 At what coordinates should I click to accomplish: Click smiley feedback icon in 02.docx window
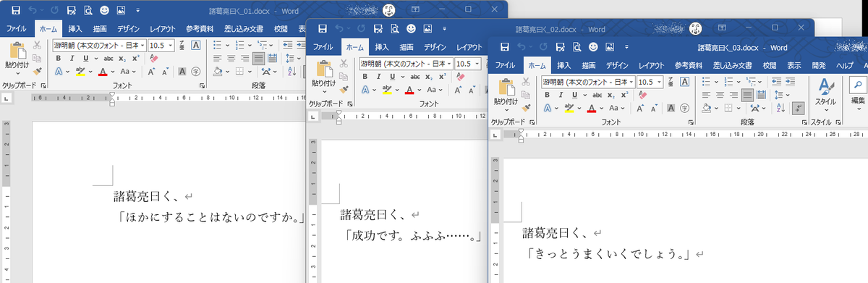411,29
